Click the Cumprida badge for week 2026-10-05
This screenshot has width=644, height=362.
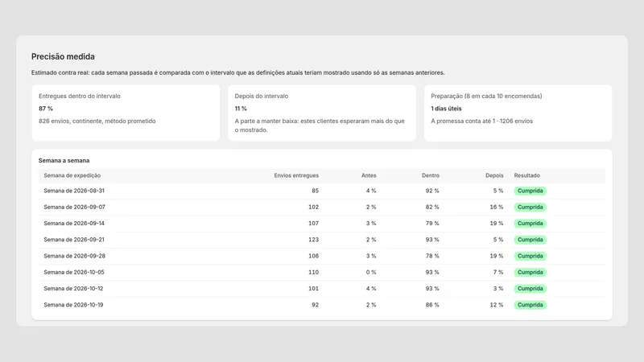point(530,272)
